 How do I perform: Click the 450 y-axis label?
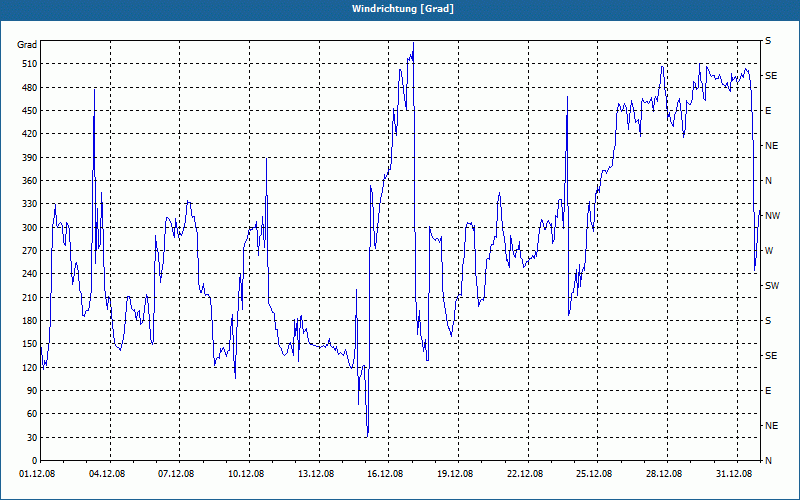(30, 111)
